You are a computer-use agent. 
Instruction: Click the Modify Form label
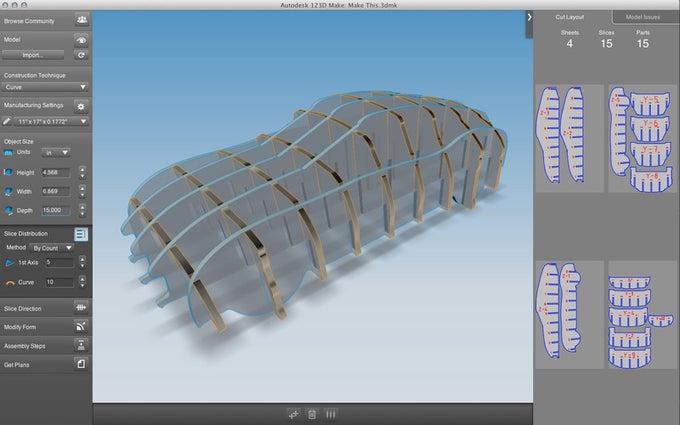point(20,327)
